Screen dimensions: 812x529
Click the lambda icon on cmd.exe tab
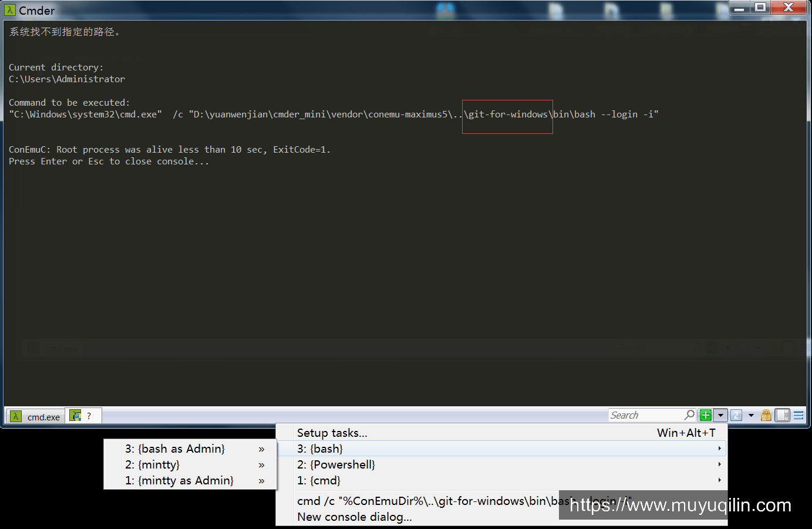pos(16,416)
